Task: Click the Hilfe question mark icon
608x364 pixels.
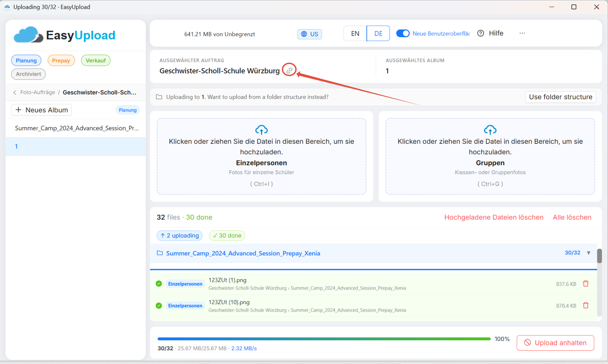Action: [x=480, y=33]
